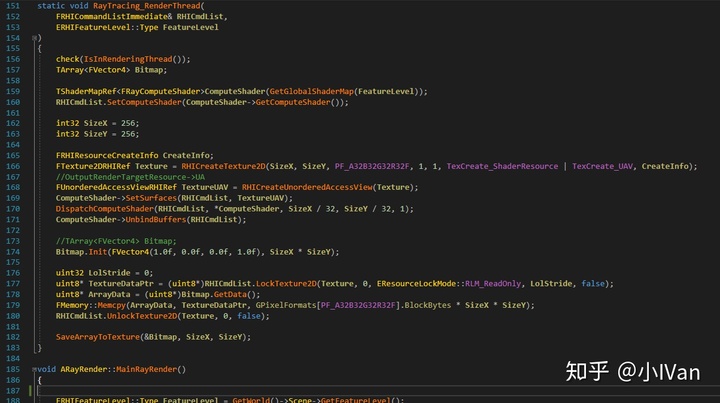
Task: Click FUnorderedAccessViewRHIRef type name
Action: 116,187
